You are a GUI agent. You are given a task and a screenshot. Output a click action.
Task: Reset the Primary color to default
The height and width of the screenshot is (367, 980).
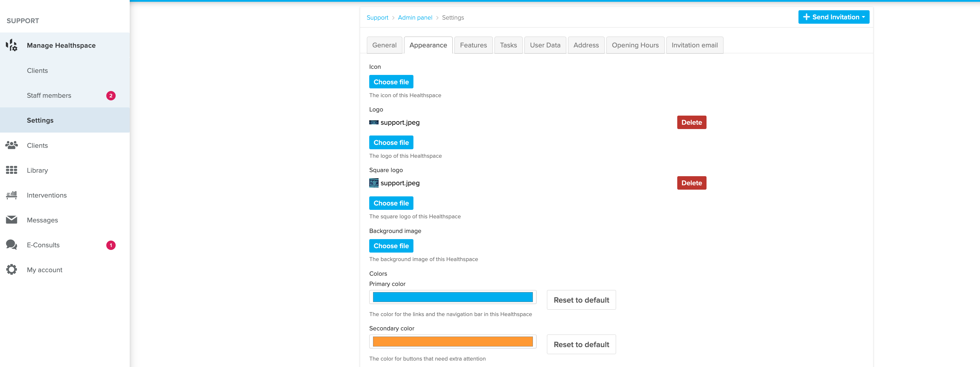click(x=581, y=300)
